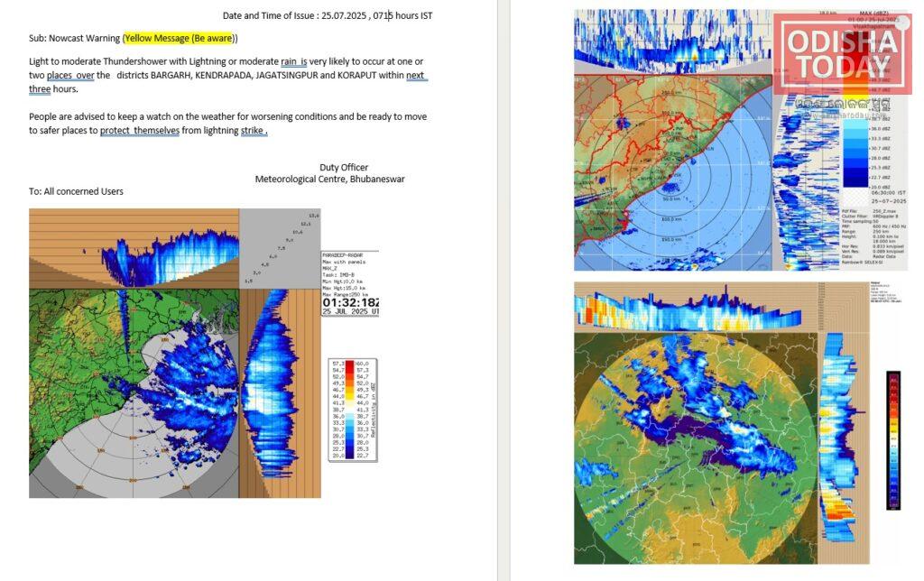Click the 'Duty Officer' signature line
Image resolution: width=924 pixels, height=581 pixels.
[x=344, y=167]
